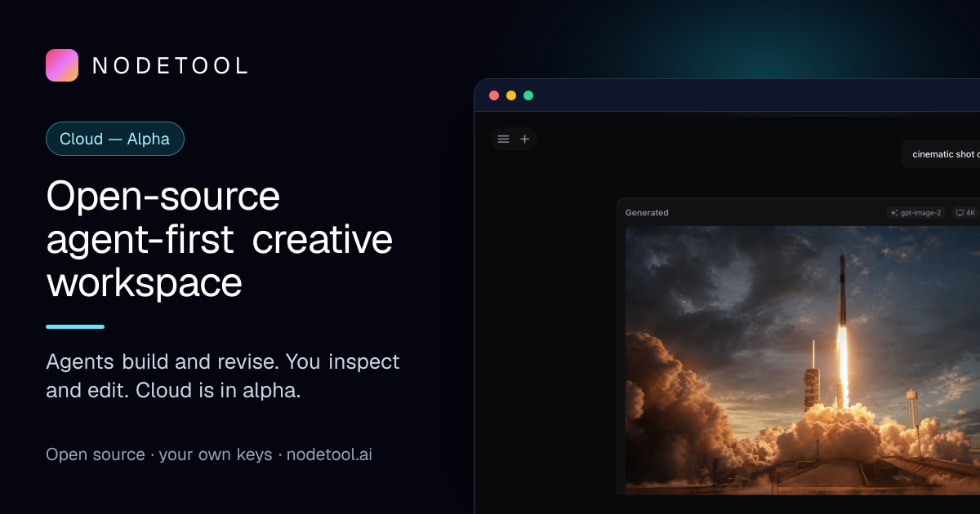
Task: Click the 4K resolution chip
Action: click(x=966, y=213)
